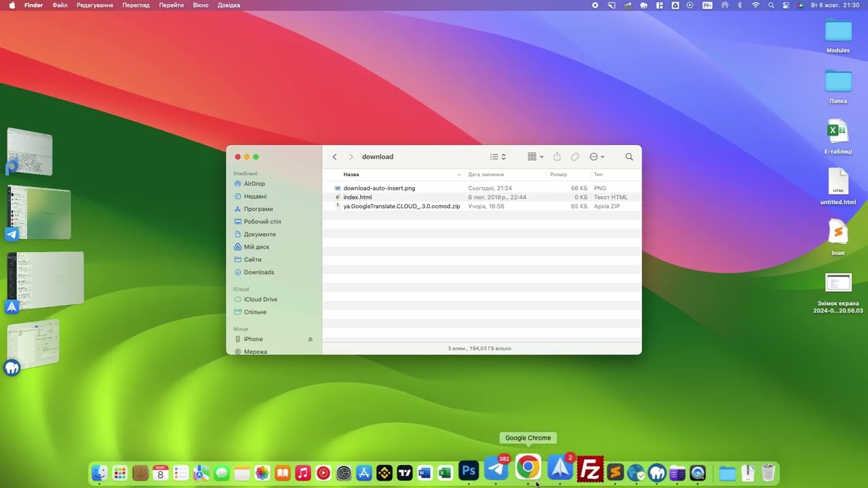Open the Trash from the Dock
This screenshot has height=488, width=868.
pos(768,472)
